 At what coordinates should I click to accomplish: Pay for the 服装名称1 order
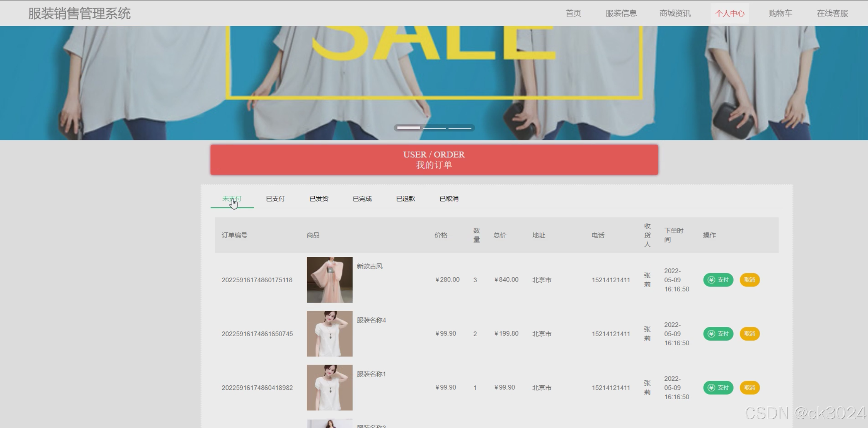(x=718, y=388)
